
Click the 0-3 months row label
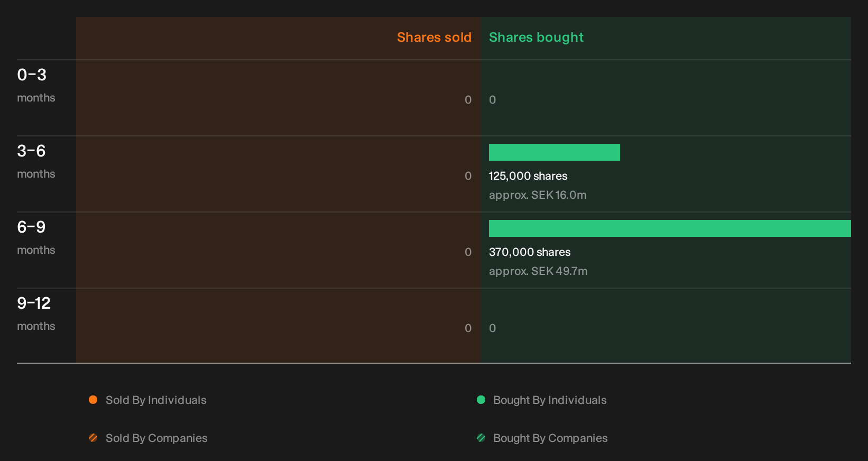click(36, 85)
